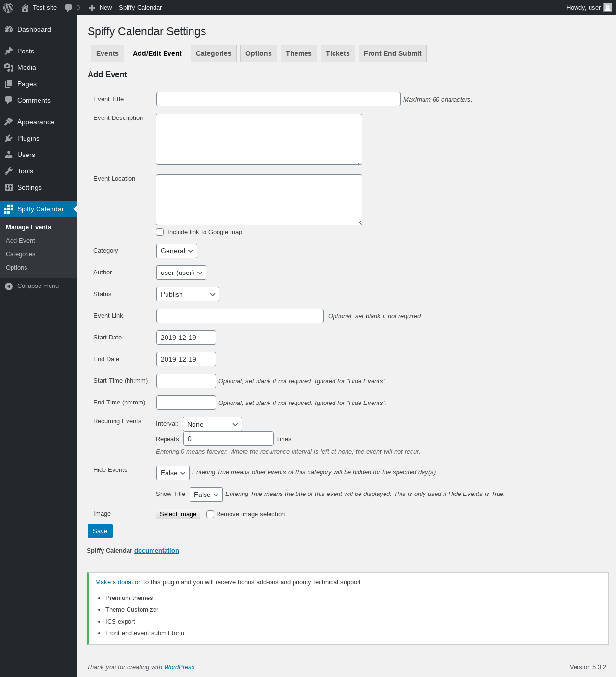Click the WordPress logo icon

pyautogui.click(x=8, y=8)
